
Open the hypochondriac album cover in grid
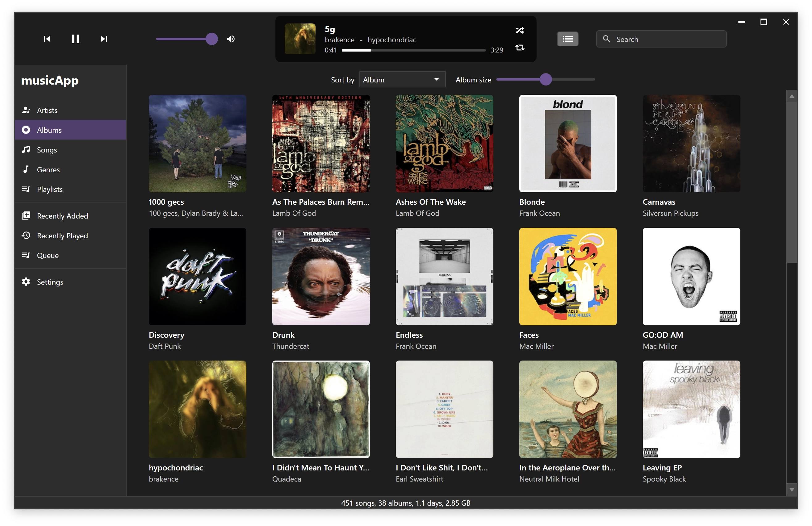[198, 409]
